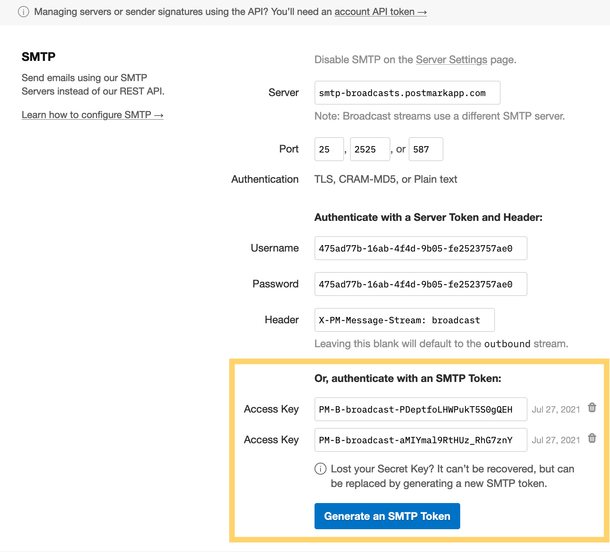This screenshot has width=610, height=552.
Task: Click info icon next to 'Lost your Secret Key?'
Action: coord(320,469)
